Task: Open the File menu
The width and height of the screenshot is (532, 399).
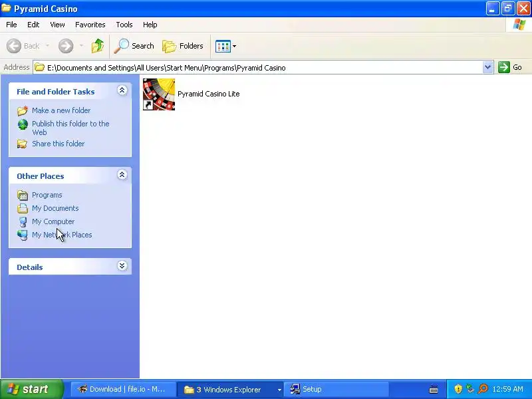Action: click(11, 25)
